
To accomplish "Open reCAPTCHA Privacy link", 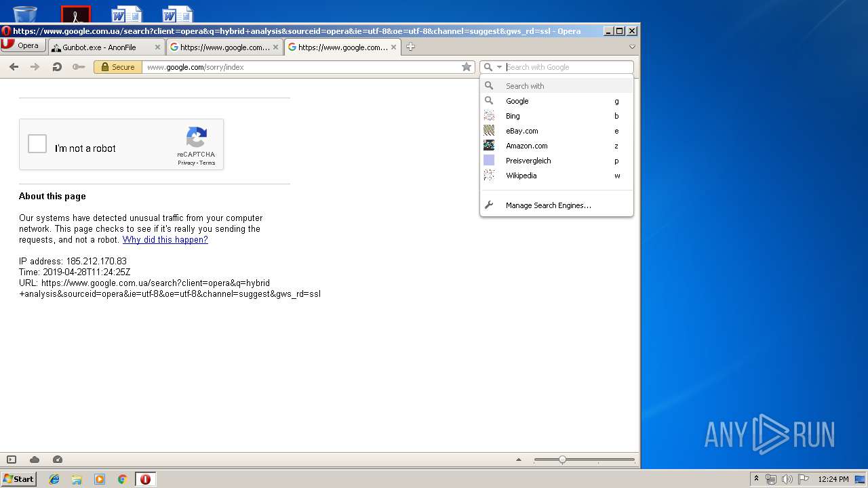I will point(187,163).
